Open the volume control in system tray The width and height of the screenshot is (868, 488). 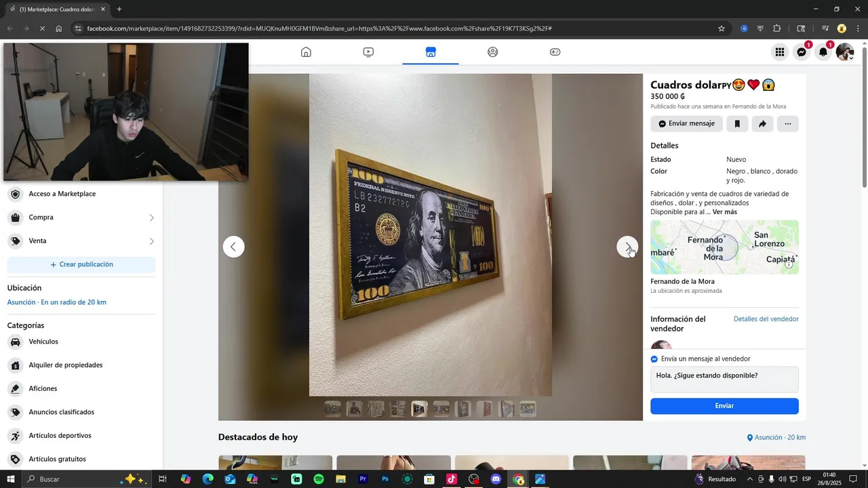[x=782, y=479]
